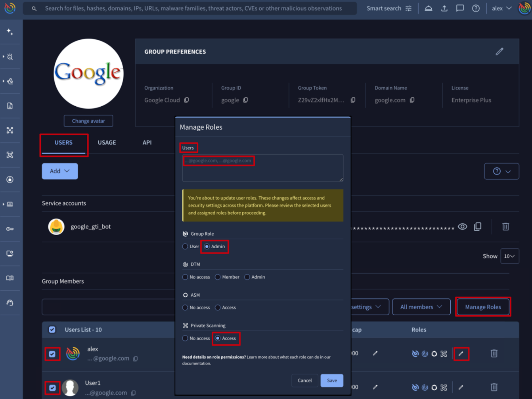Select the Group Role User radio
Viewport: 532px width, 399px height.
pos(185,247)
